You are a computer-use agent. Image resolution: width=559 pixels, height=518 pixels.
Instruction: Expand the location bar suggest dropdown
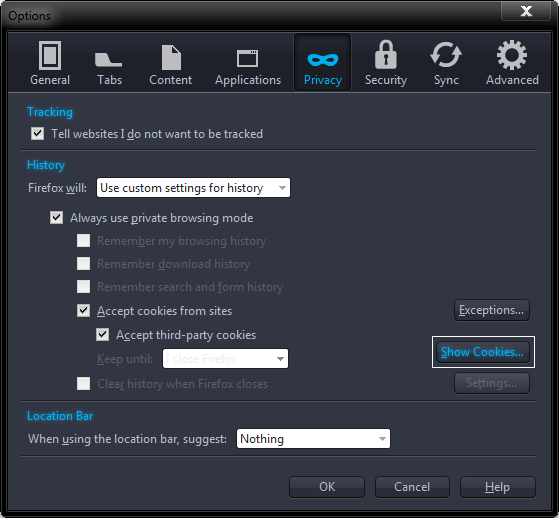[313, 438]
